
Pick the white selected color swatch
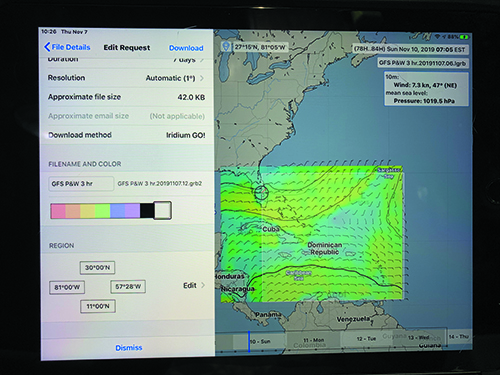[163, 210]
